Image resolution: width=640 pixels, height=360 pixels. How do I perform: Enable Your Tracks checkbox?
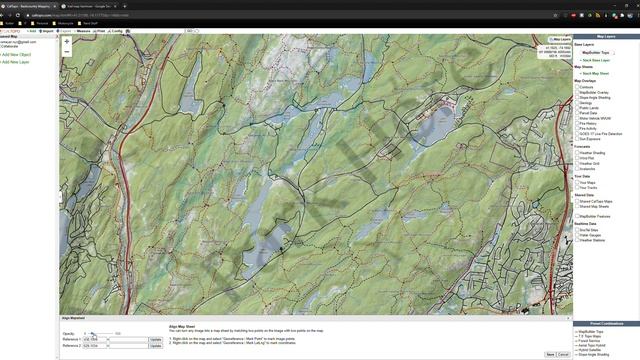pyautogui.click(x=577, y=188)
